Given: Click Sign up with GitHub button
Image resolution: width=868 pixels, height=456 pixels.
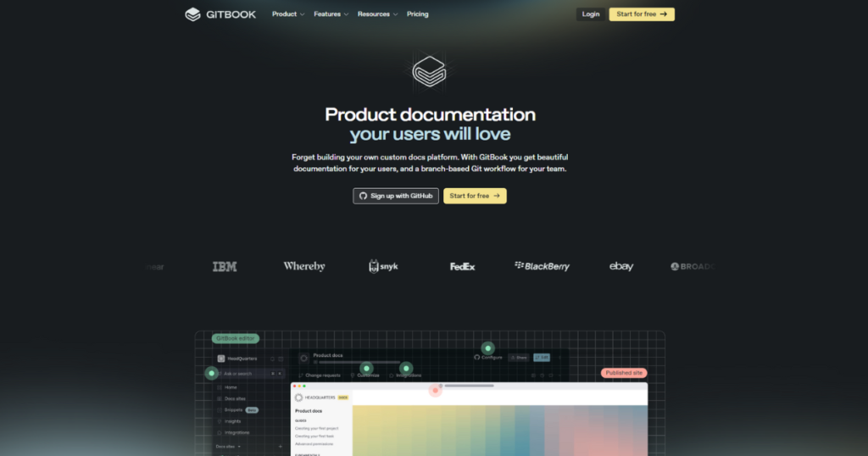Looking at the screenshot, I should (x=396, y=196).
